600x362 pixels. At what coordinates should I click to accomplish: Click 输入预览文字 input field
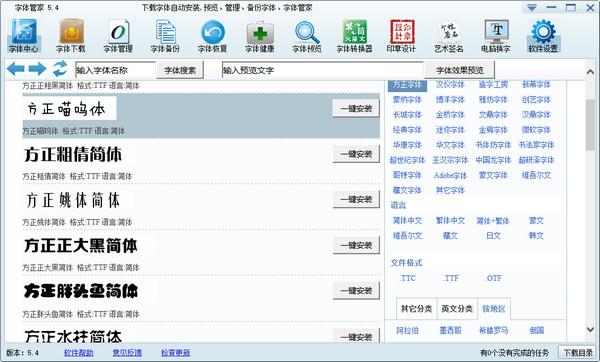coord(322,70)
